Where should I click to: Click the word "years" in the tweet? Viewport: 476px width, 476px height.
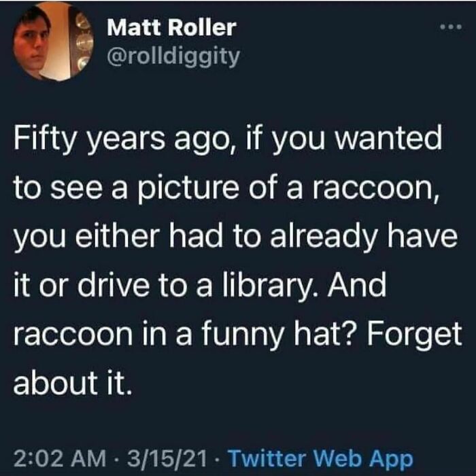point(125,139)
